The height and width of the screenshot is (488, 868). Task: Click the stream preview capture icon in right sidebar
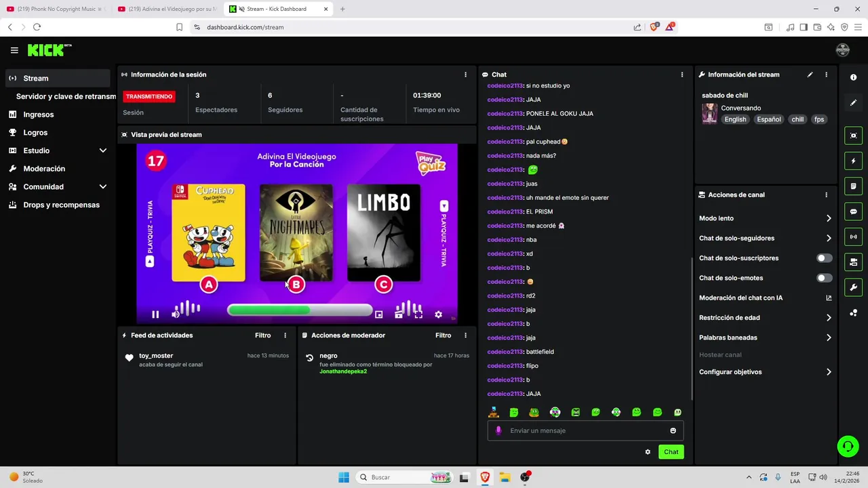(x=853, y=136)
